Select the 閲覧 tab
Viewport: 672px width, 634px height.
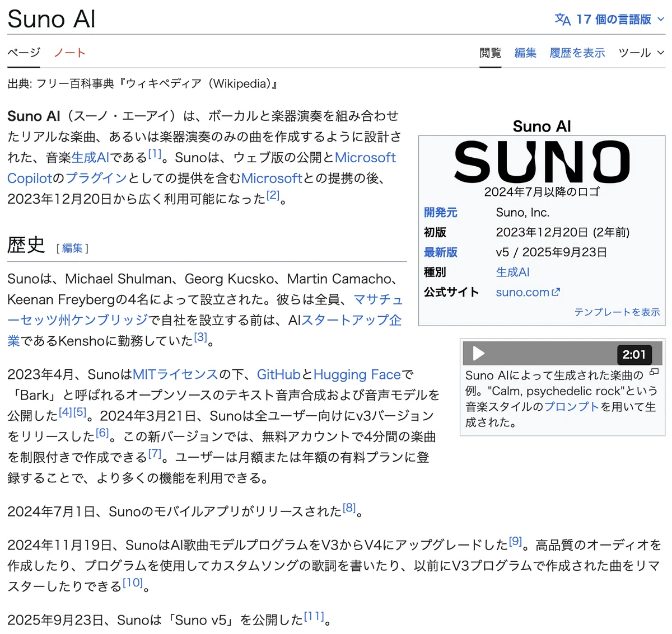[x=491, y=53]
